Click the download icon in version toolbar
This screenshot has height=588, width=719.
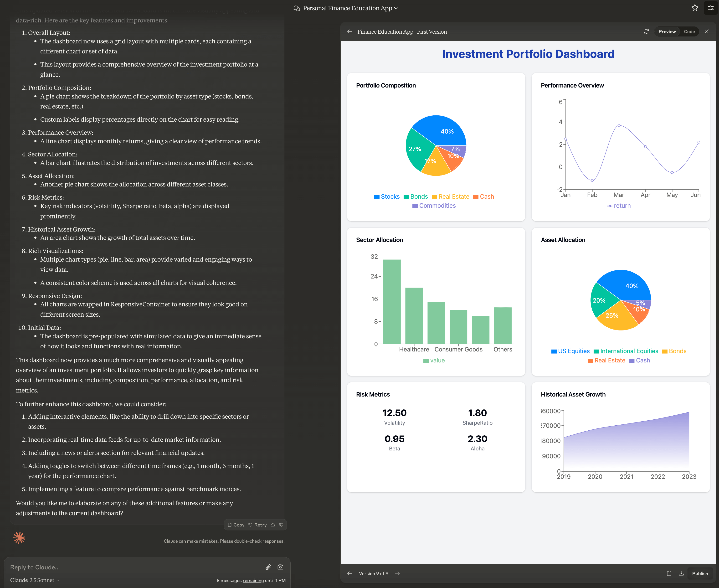click(681, 574)
